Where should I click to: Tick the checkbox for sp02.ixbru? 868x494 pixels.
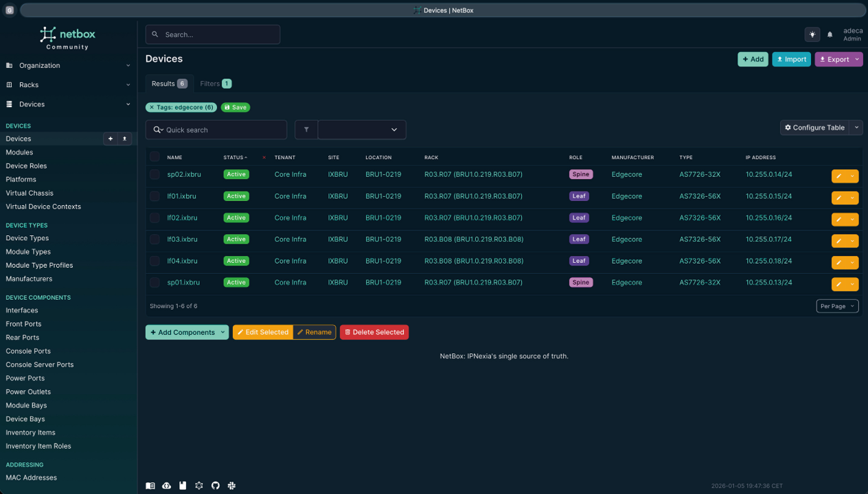pyautogui.click(x=155, y=175)
